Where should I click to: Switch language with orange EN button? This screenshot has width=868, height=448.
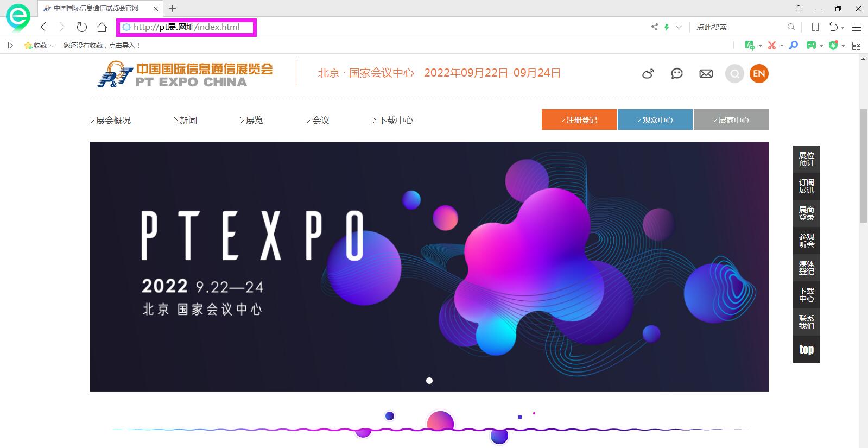tap(759, 74)
